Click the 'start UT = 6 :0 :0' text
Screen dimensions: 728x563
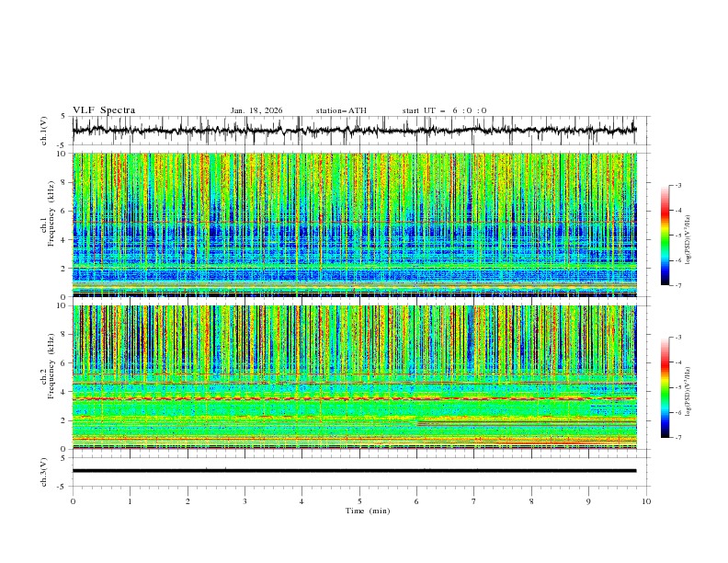(x=444, y=110)
